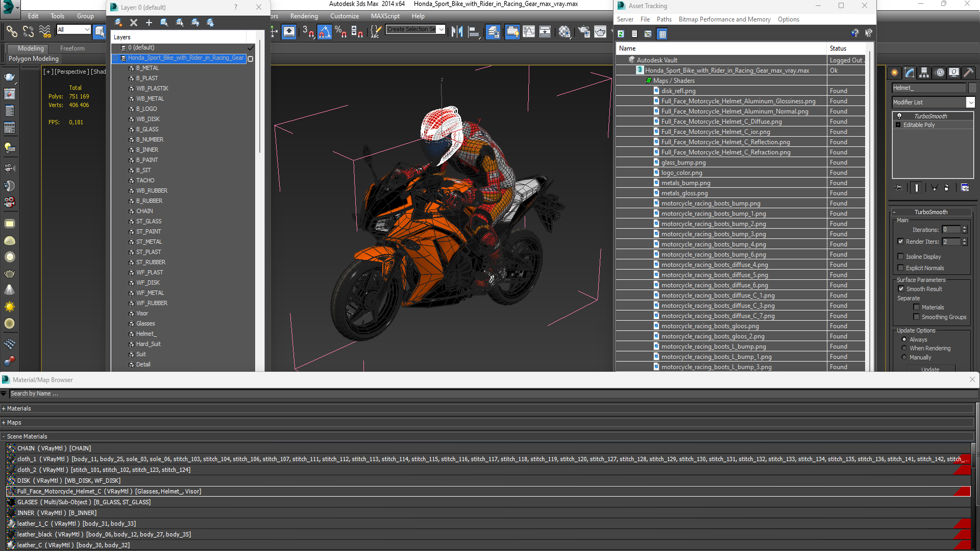
Task: Open the Display command panel tab
Action: (954, 73)
